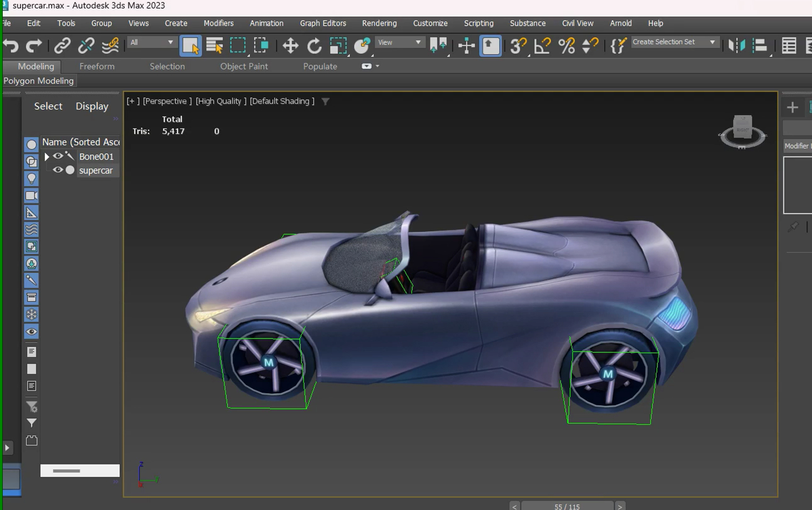Toggle Display Lights lightbulb filter
812x510 pixels.
pyautogui.click(x=31, y=178)
